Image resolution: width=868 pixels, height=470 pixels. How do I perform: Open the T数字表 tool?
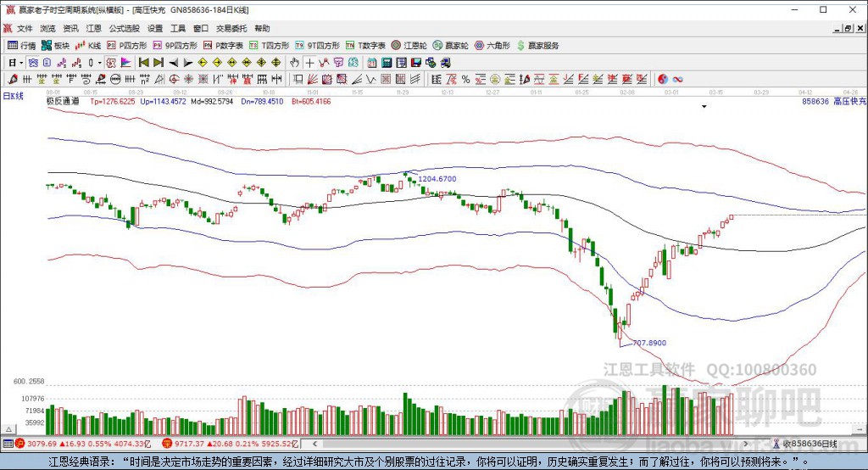365,46
